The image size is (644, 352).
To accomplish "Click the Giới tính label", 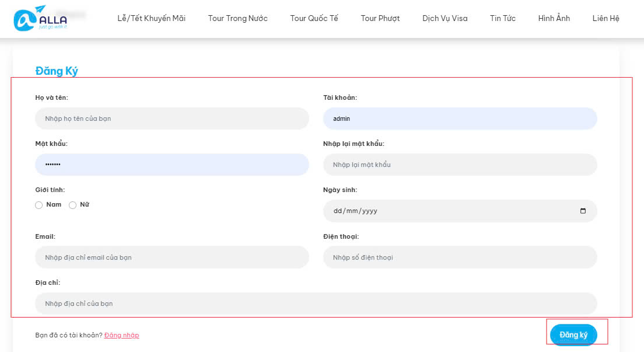I will click(x=50, y=190).
